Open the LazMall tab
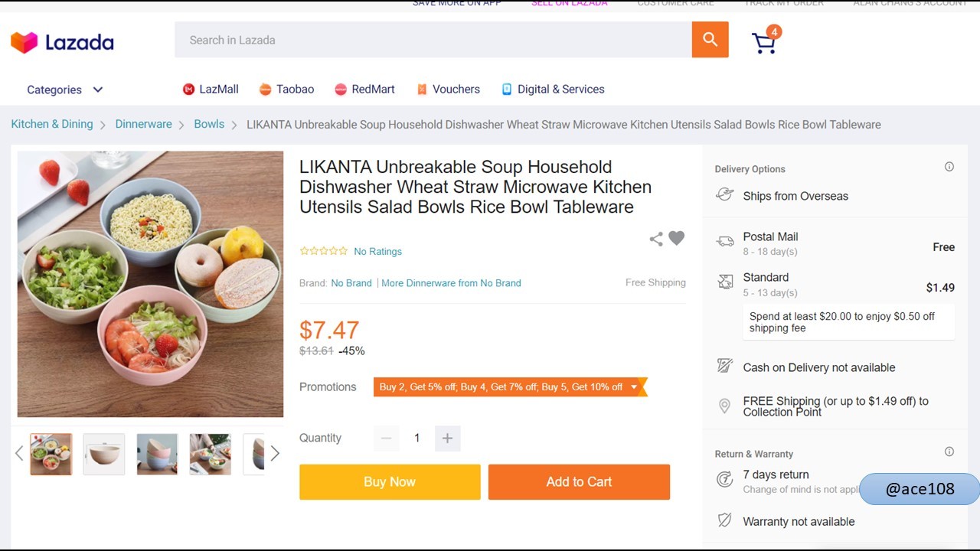Screen dimensions: 980x551 click(211, 90)
